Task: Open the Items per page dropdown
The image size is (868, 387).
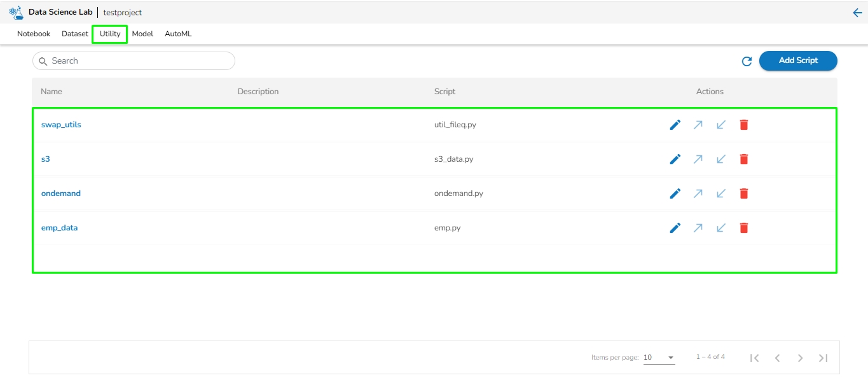Action: (659, 358)
